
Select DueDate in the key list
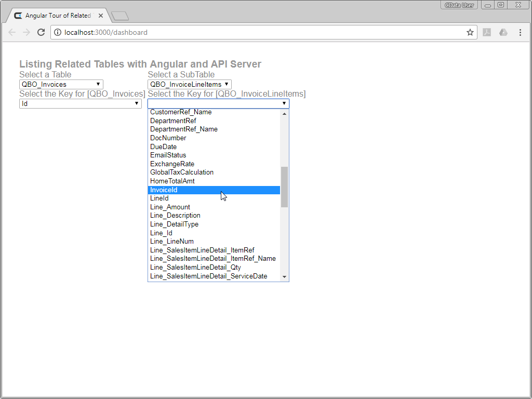click(163, 147)
